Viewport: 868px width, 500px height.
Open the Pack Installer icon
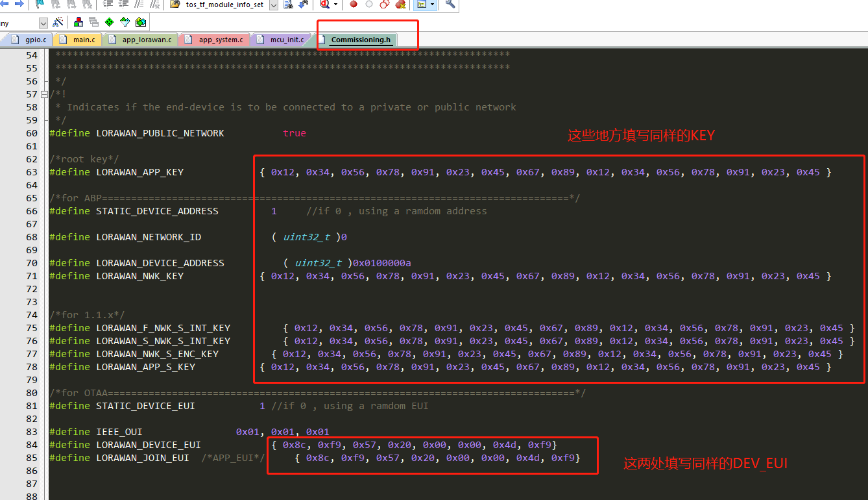click(x=141, y=22)
